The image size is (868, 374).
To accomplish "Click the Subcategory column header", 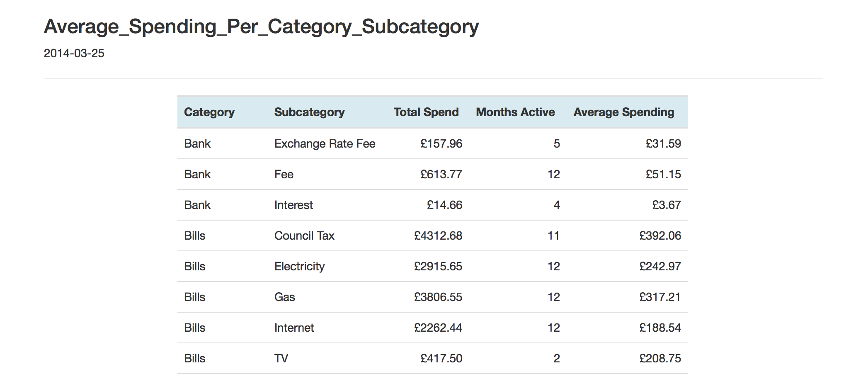I will 309,112.
